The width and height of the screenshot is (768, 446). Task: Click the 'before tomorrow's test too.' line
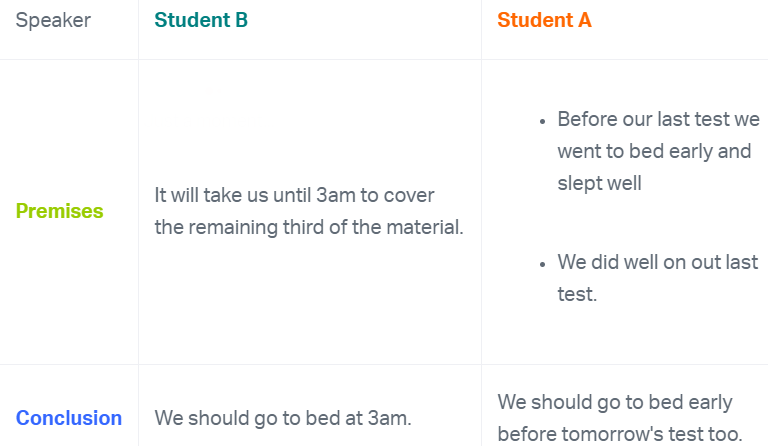click(619, 434)
